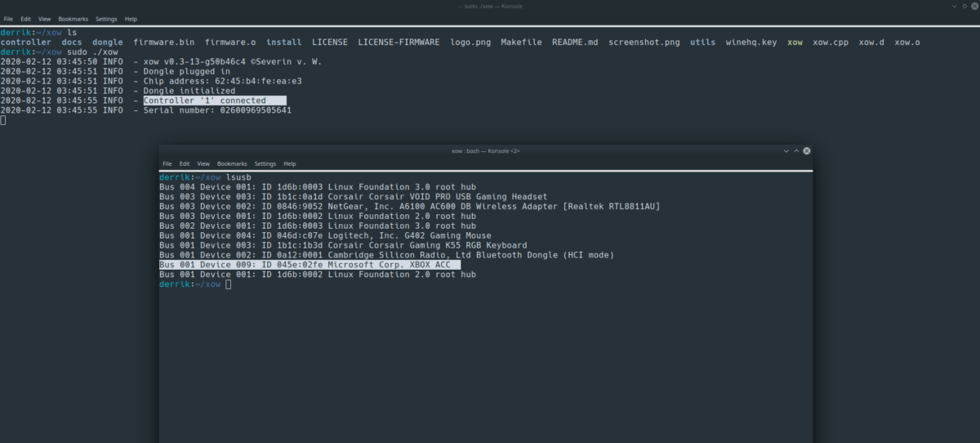Image resolution: width=980 pixels, height=443 pixels.
Task: Click the Bus 002 Linux Foundation 3.0 root hub line
Action: 318,226
